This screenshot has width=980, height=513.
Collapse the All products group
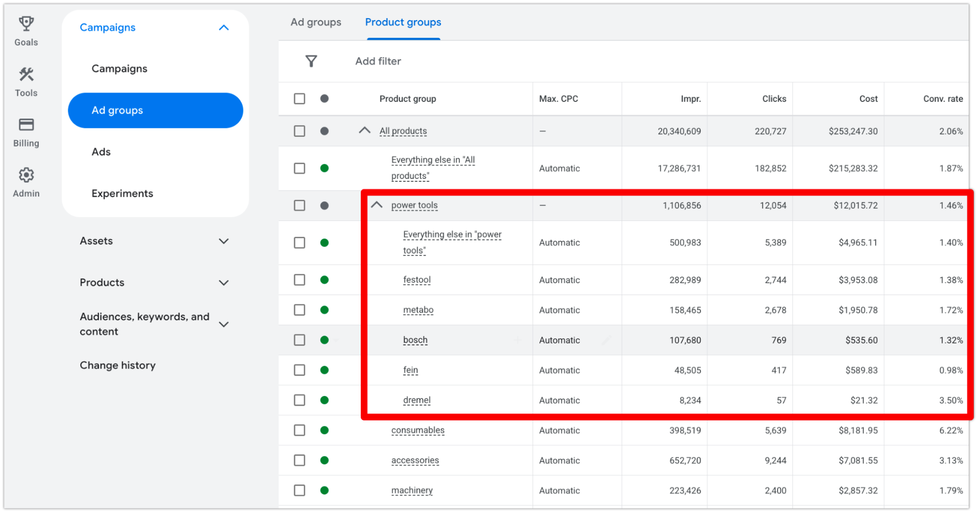tap(364, 130)
